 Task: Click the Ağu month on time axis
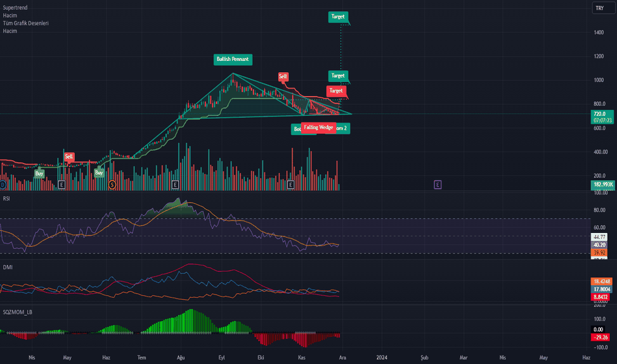[x=181, y=357]
